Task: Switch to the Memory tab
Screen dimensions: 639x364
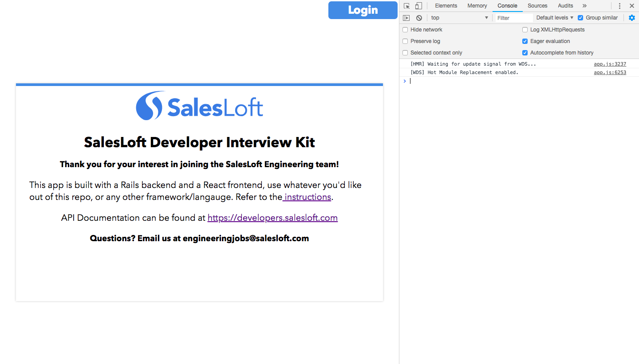Action: coord(477,6)
